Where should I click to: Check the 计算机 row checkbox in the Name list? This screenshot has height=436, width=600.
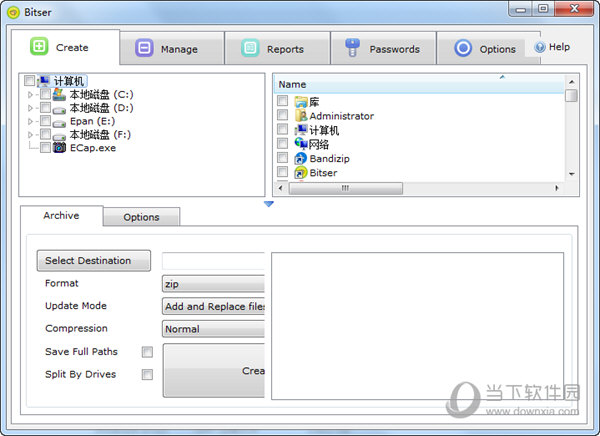coord(282,129)
